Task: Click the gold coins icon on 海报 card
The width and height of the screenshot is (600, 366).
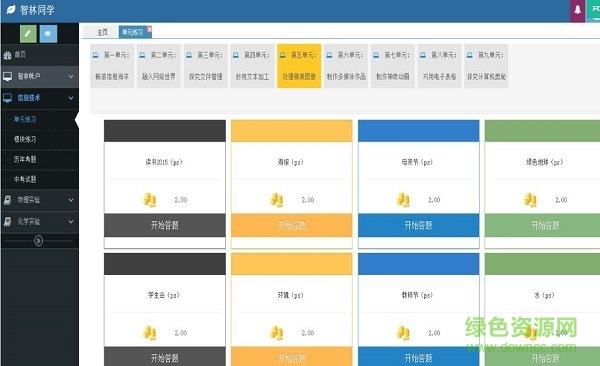Action: point(277,200)
